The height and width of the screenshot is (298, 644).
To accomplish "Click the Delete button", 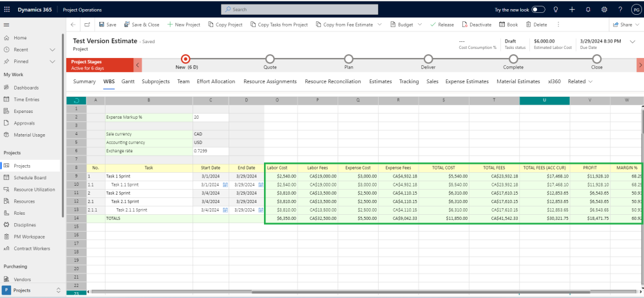I will 536,25.
